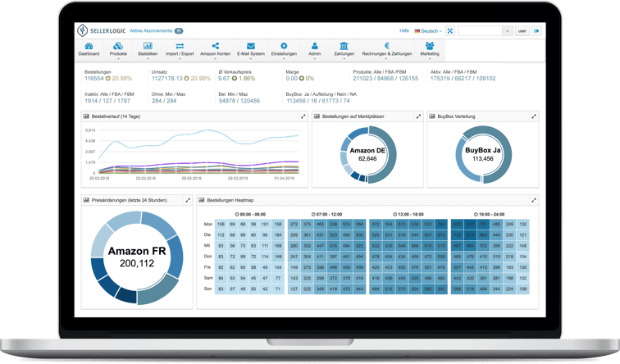Viewport: 620px width, 364px height.
Task: Select heatmap time range 13:00 - 18:00
Action: [408, 214]
